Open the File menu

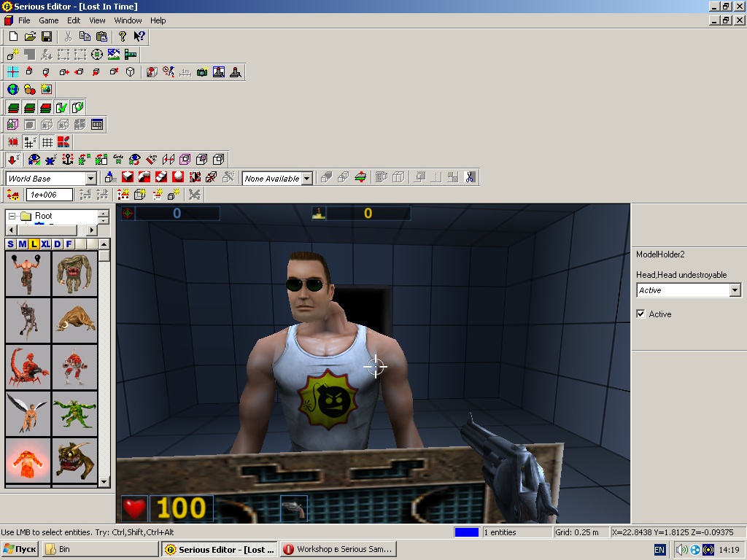[24, 20]
